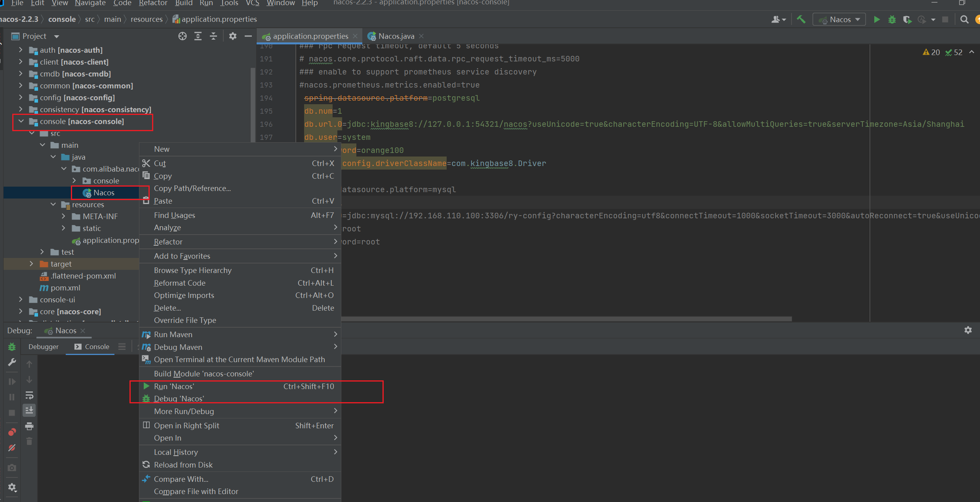The height and width of the screenshot is (502, 980).
Task: Expand the core [nacos-core] module
Action: (x=21, y=311)
